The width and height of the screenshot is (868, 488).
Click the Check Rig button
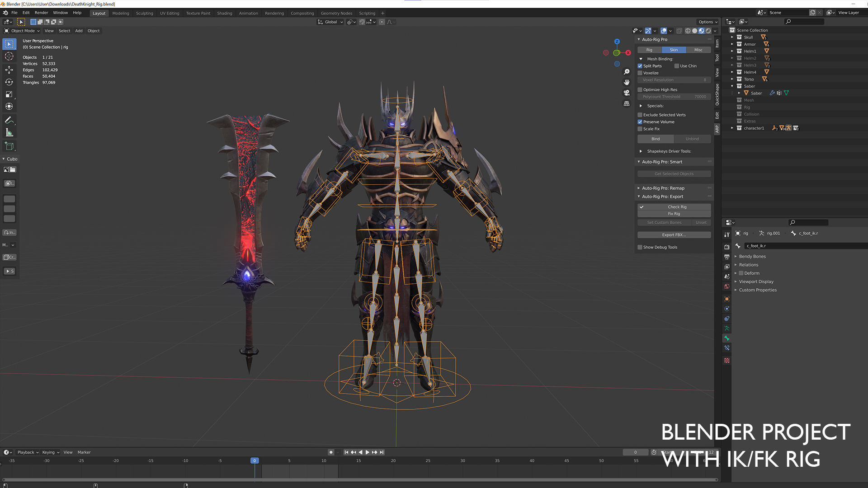[x=674, y=206]
